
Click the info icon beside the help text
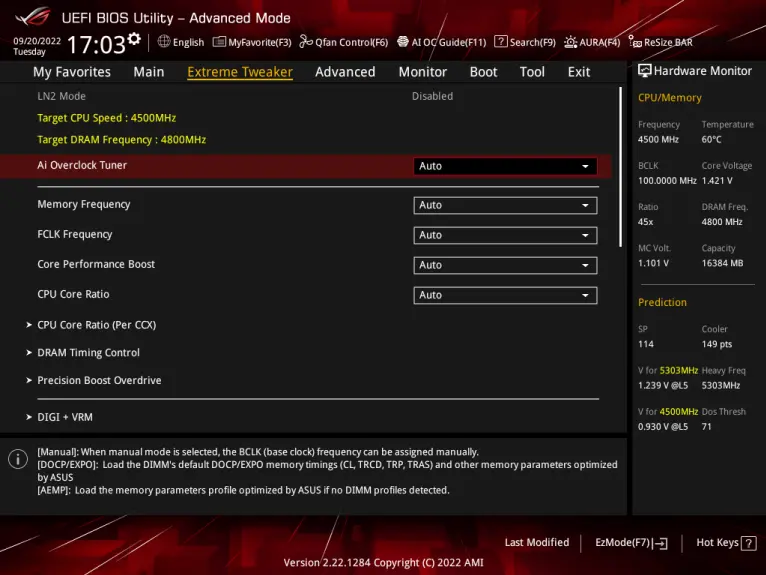coord(18,459)
